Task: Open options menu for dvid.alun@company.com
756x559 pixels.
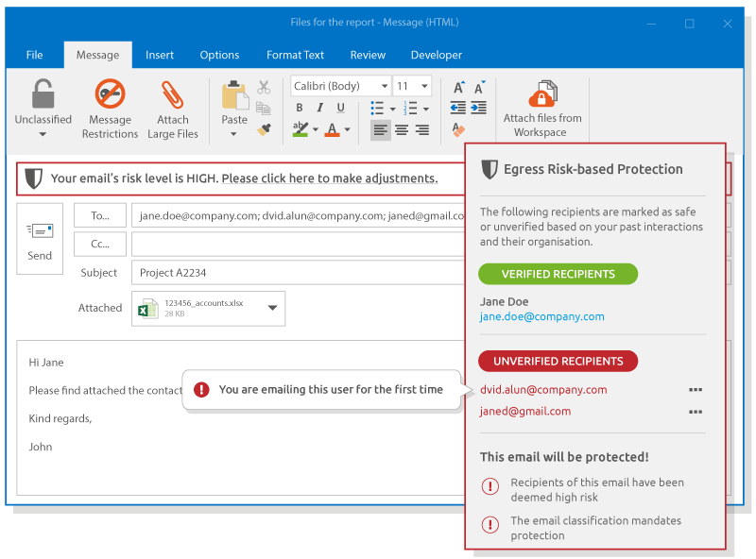Action: pyautogui.click(x=696, y=389)
